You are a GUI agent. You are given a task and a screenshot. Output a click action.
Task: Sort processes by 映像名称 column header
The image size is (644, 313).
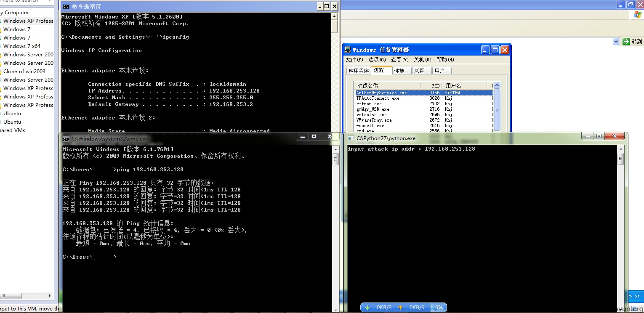[387, 85]
